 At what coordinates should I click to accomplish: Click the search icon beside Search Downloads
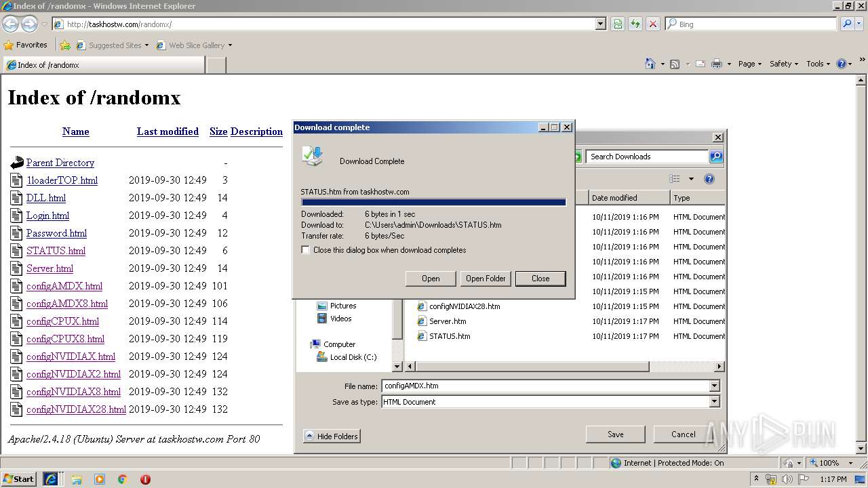(716, 157)
